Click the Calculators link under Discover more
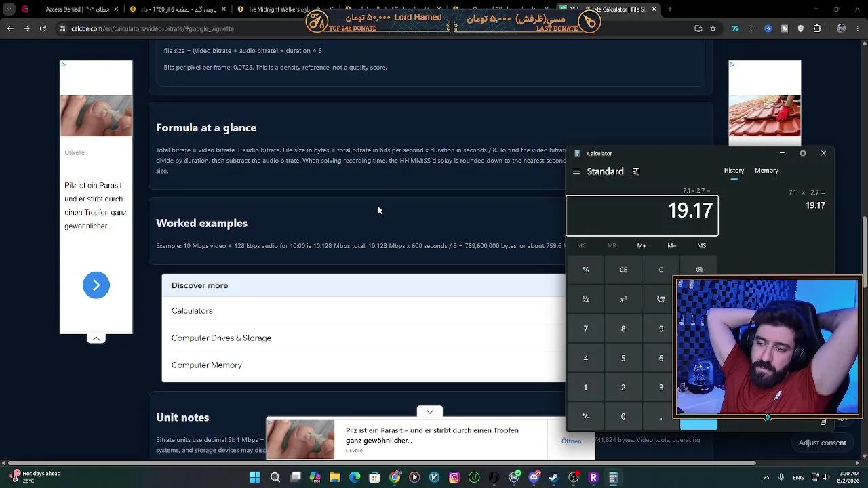Image resolution: width=868 pixels, height=488 pixels. pyautogui.click(x=192, y=311)
